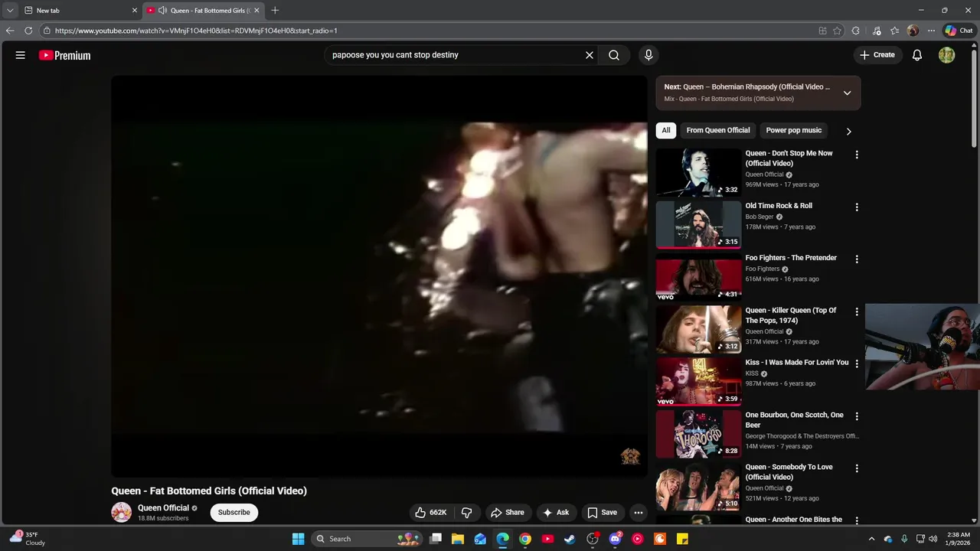980x551 pixels.
Task: Close the Queen - Fat Bottomed Girls tab
Action: (256, 11)
